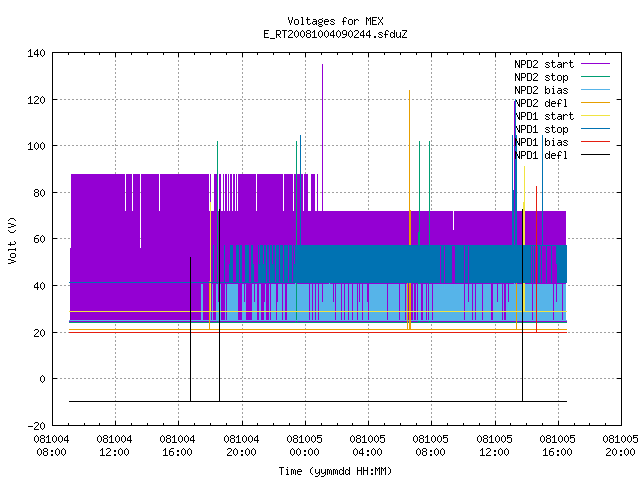Click the 80 y-axis tick label
Screen dimensions: 640x480
[x=39, y=193]
